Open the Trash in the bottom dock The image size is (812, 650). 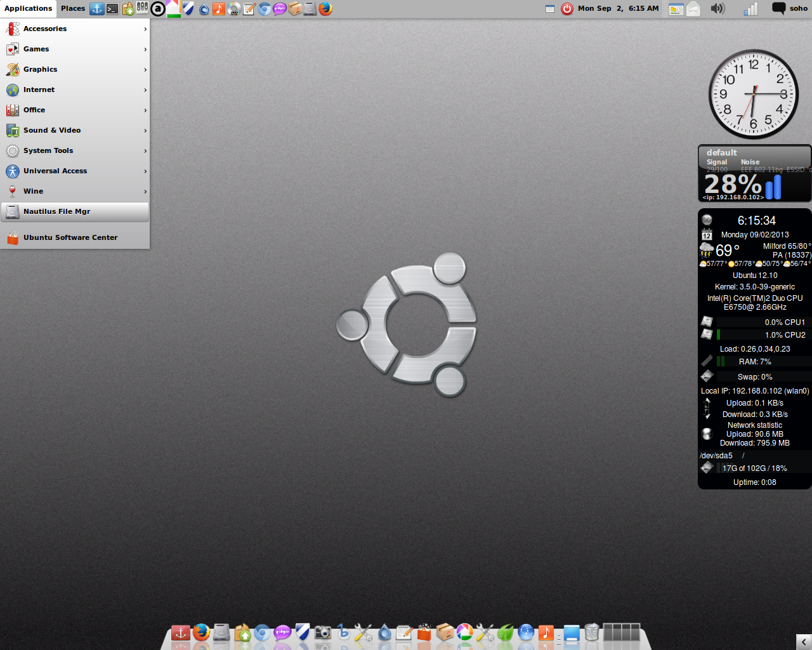tap(591, 632)
